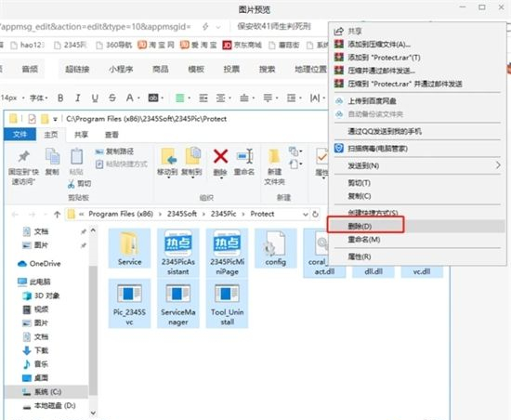Screen dimensions: 511x420
Task: Toggle Strikethrough in the editor toolbar
Action: click(x=112, y=98)
